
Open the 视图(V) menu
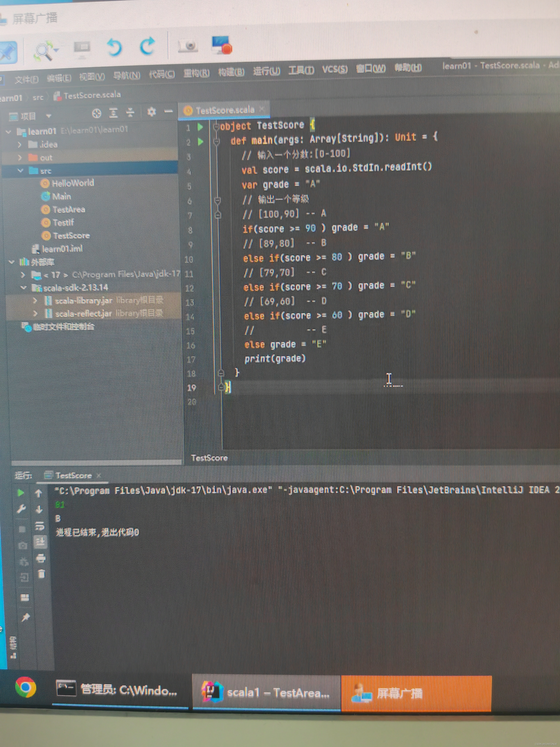(x=92, y=77)
